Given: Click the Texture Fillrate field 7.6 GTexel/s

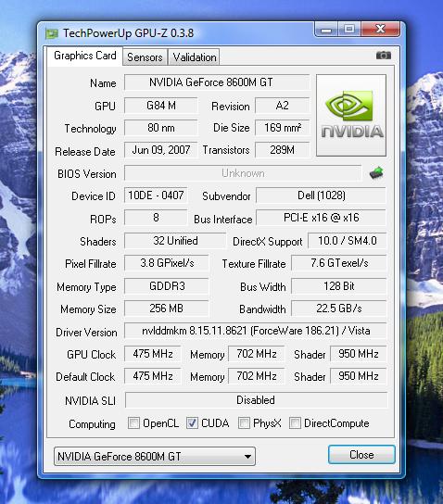Looking at the screenshot, I should pyautogui.click(x=339, y=263).
